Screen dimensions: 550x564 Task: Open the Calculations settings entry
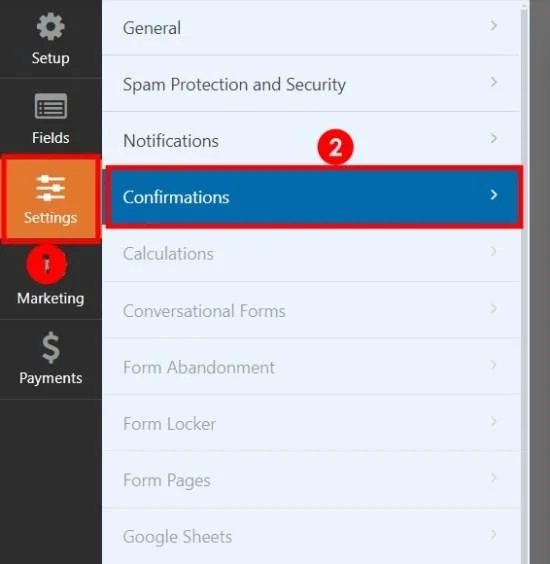pyautogui.click(x=311, y=254)
